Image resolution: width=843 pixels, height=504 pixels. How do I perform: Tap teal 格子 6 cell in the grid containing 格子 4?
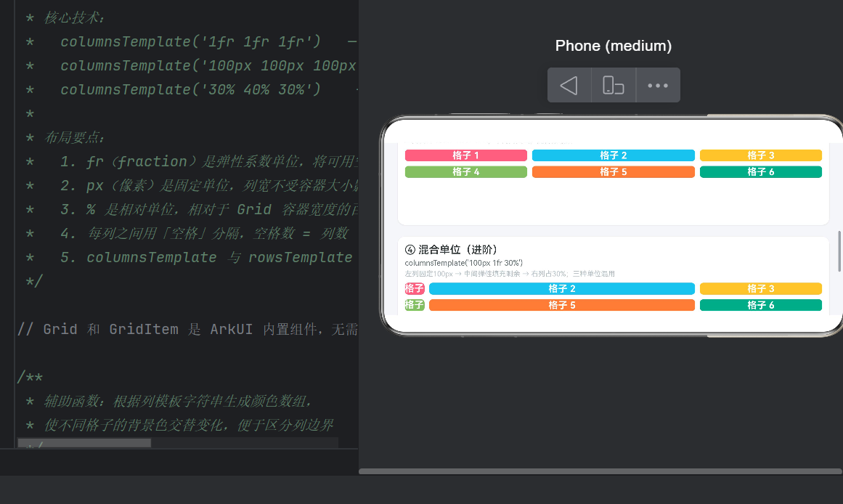[761, 172]
